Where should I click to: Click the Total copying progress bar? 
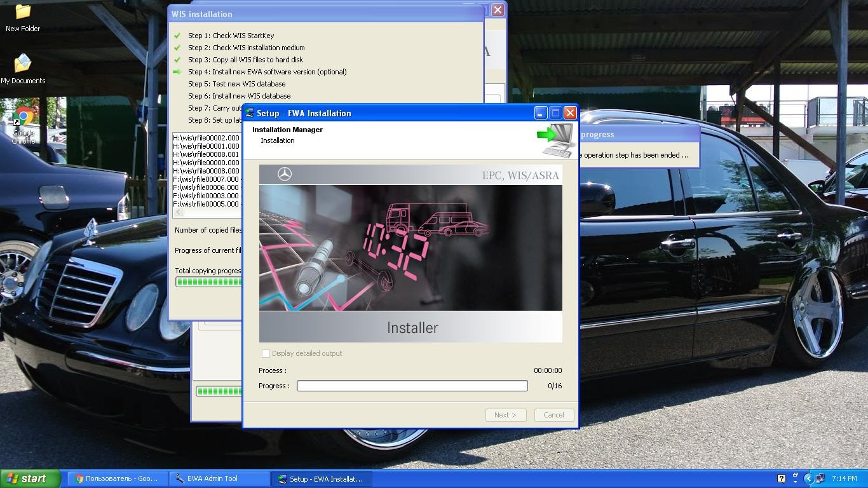pyautogui.click(x=208, y=281)
